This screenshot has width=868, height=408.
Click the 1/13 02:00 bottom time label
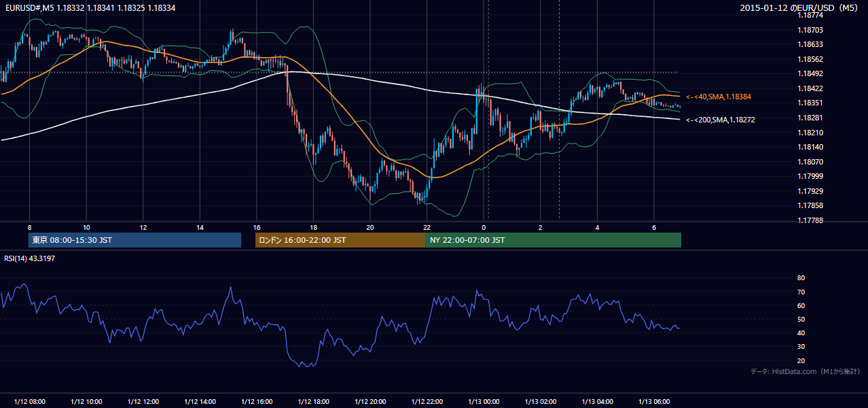coord(540,401)
